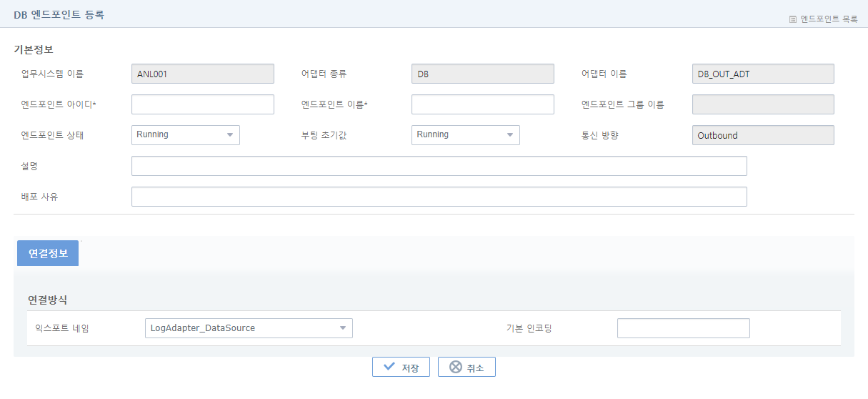Screen dimensions: 868x399
Task: Focus the 배포 사유 input field
Action: pos(439,197)
